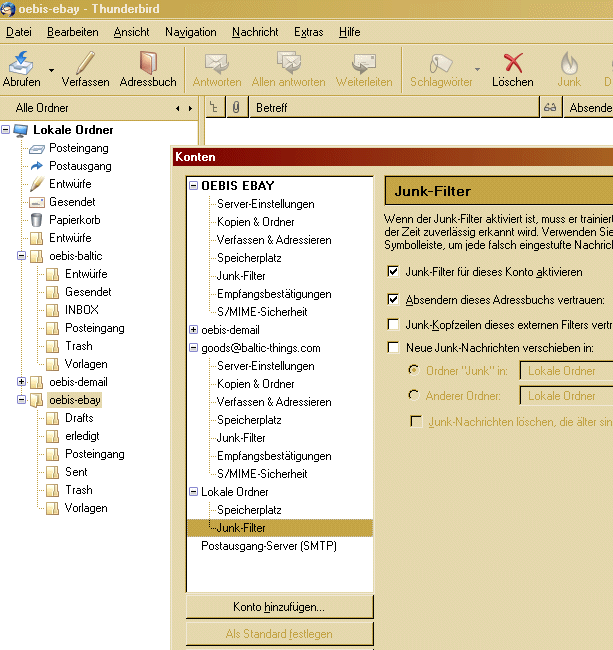The height and width of the screenshot is (650, 613).
Task: Open Empfangsbestätigungen under goods@baltic-things.com
Action: pyautogui.click(x=274, y=456)
